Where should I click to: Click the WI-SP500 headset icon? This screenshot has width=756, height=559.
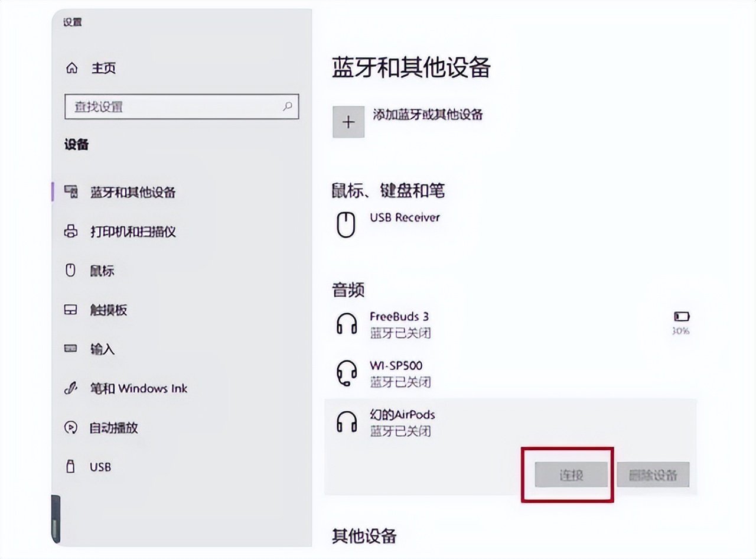pyautogui.click(x=347, y=373)
